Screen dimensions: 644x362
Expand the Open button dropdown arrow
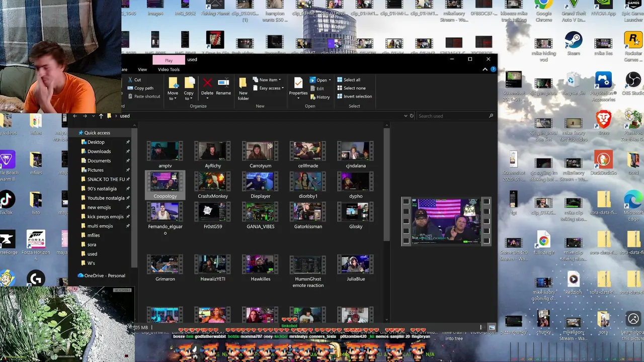[x=330, y=80]
